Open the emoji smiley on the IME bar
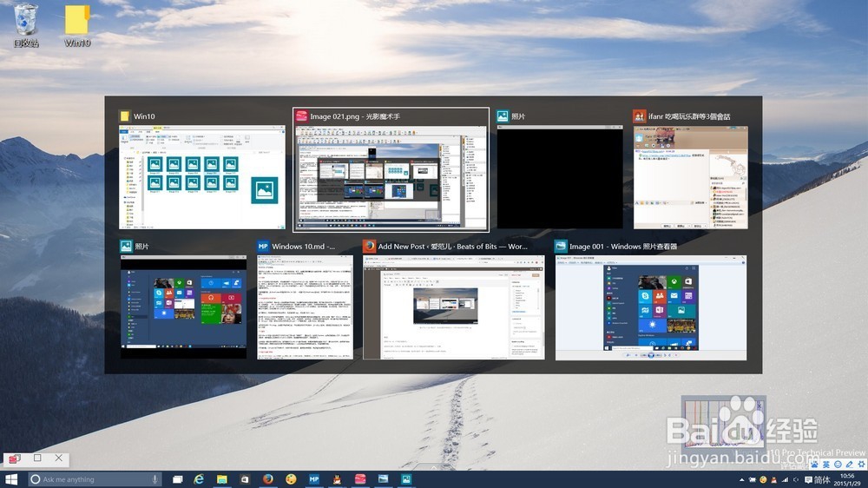868x488 pixels. coord(838,465)
